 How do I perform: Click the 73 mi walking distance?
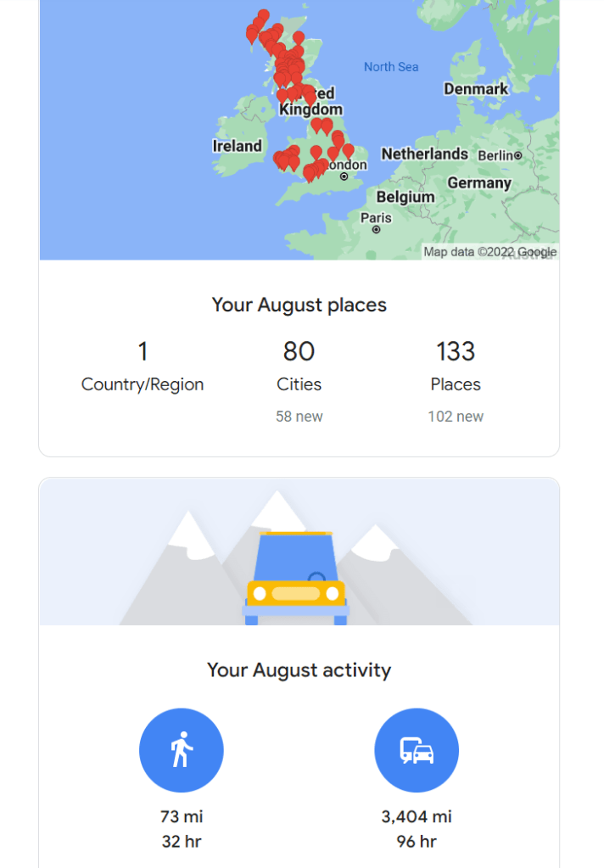click(182, 817)
